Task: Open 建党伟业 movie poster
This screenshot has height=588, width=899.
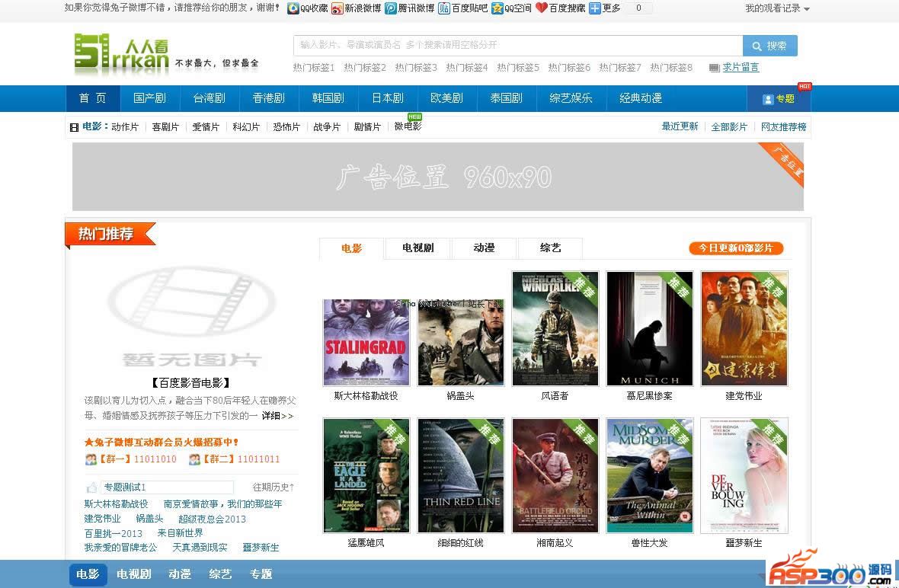Action: tap(744, 328)
